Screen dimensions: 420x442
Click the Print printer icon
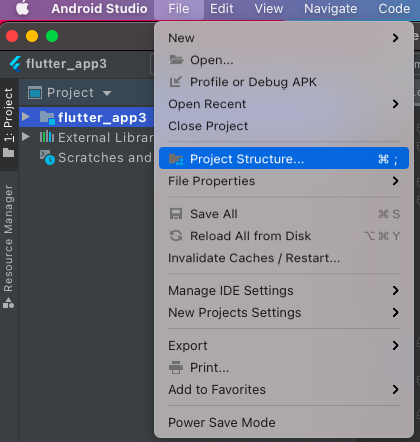tap(176, 367)
